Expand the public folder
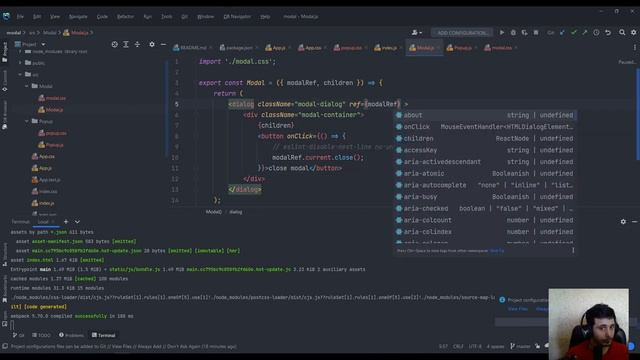 point(20,63)
